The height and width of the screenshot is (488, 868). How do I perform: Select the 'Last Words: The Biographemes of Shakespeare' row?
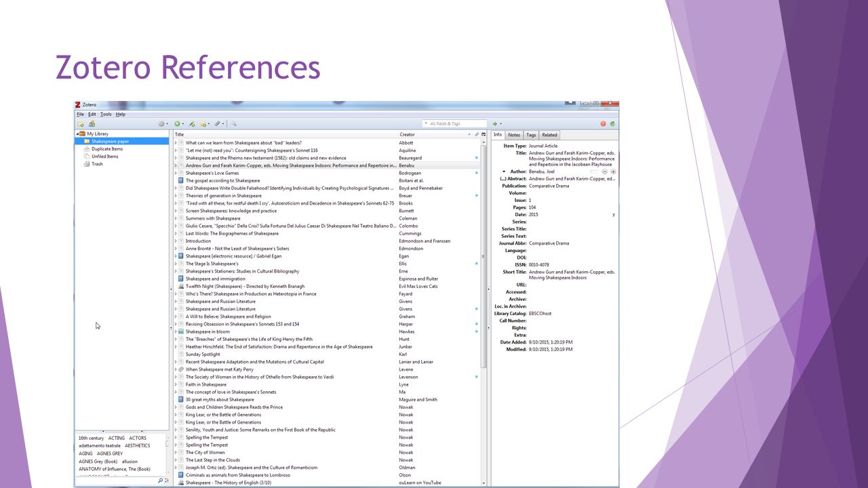tap(327, 234)
